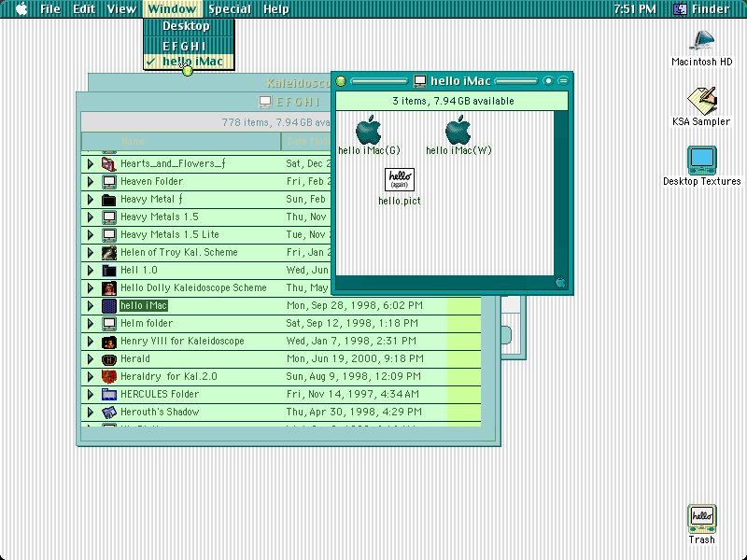Expand the Heavy Metals 1.5 disclosure triangle
Screen dimensions: 747x560
click(90, 217)
